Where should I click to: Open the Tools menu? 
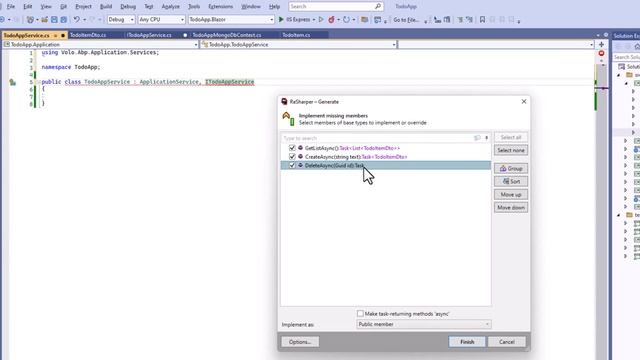(194, 7)
